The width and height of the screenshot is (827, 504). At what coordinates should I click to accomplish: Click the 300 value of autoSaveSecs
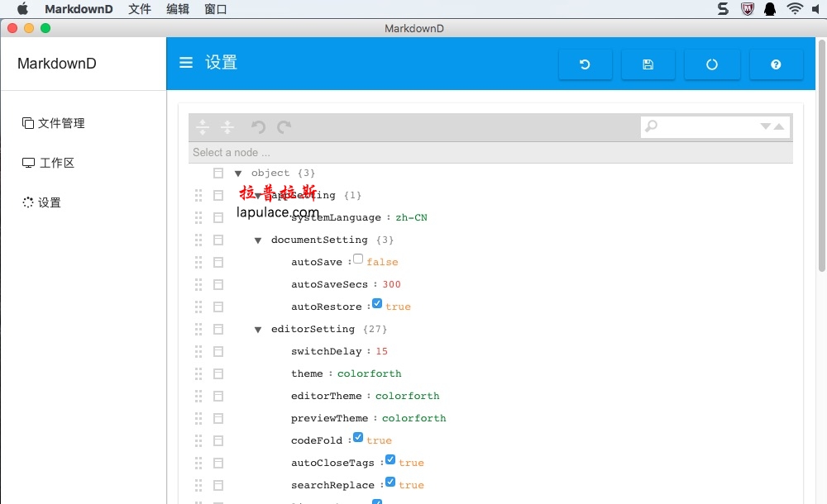point(391,285)
